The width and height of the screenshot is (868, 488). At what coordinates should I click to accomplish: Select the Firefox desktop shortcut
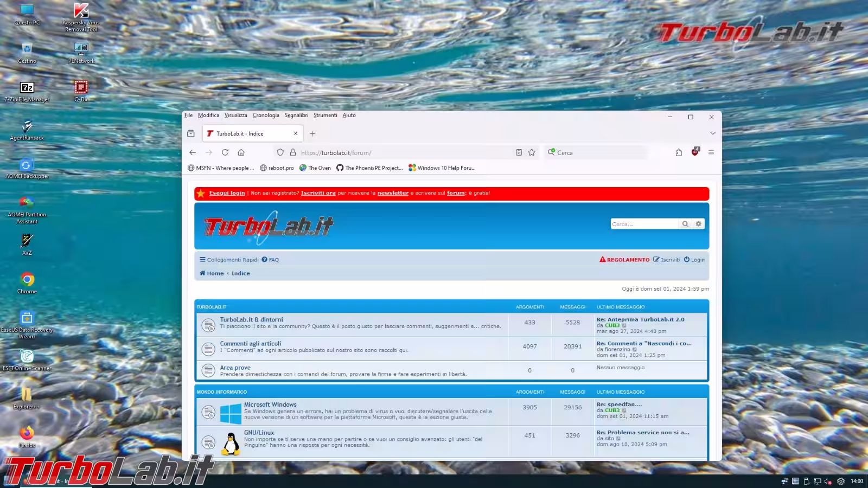(x=27, y=438)
